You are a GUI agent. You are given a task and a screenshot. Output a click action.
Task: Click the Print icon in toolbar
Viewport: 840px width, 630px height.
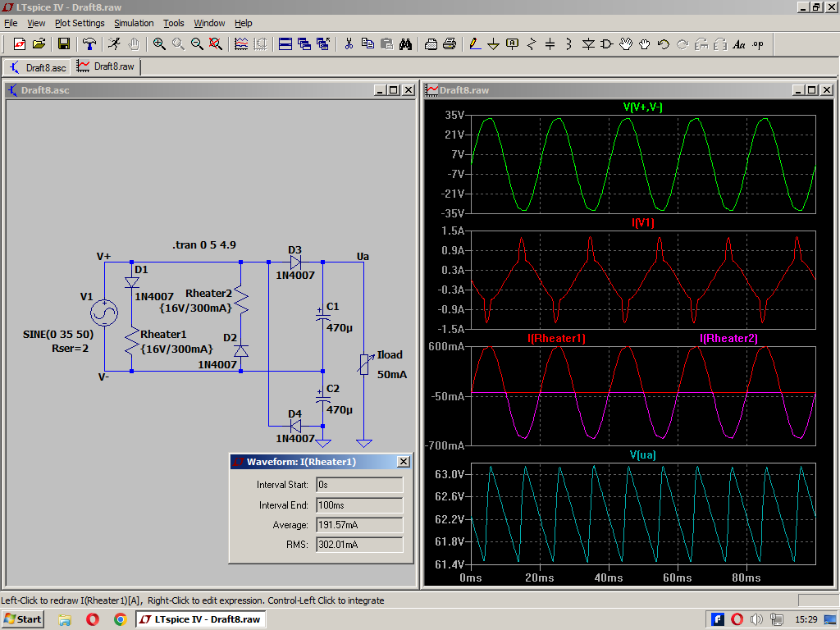(x=450, y=44)
